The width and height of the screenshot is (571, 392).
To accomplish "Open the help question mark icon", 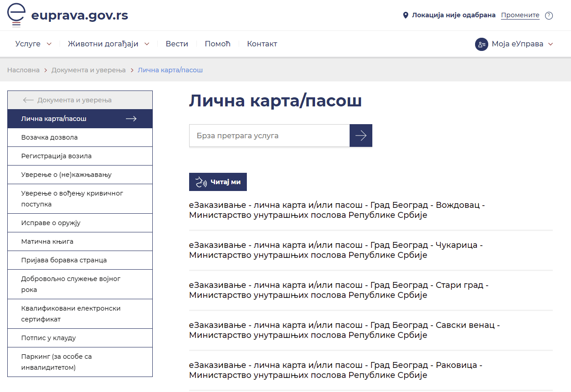I will 549,15.
